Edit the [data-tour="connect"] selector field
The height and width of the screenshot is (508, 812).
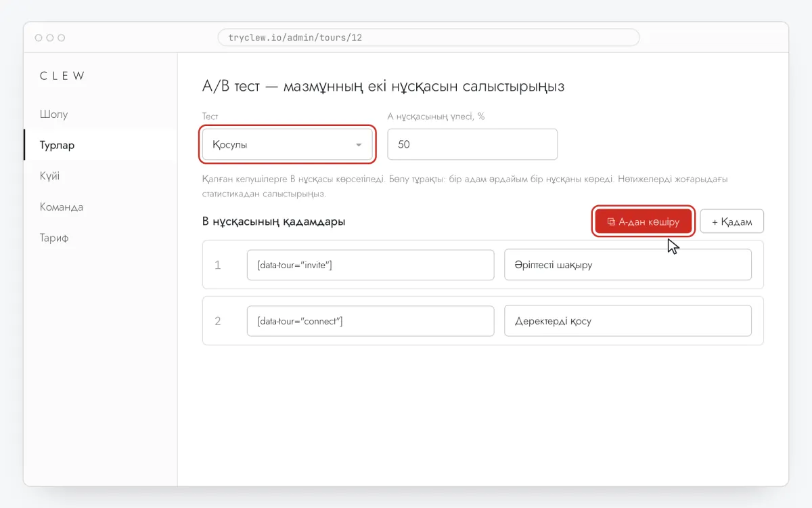(x=371, y=321)
